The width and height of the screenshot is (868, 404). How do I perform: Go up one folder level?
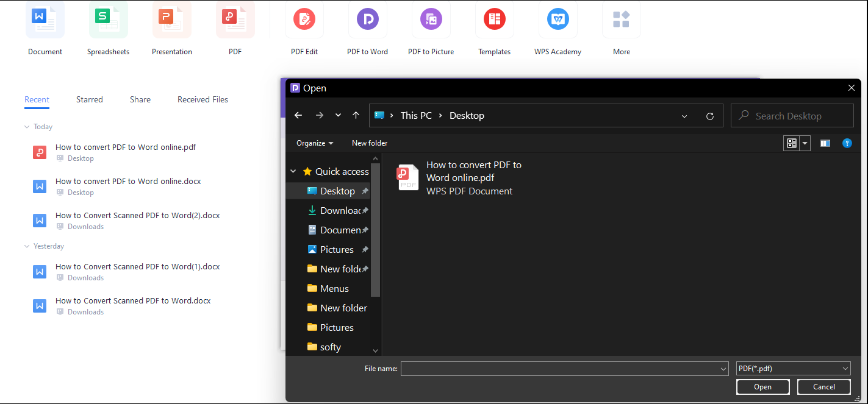point(356,115)
